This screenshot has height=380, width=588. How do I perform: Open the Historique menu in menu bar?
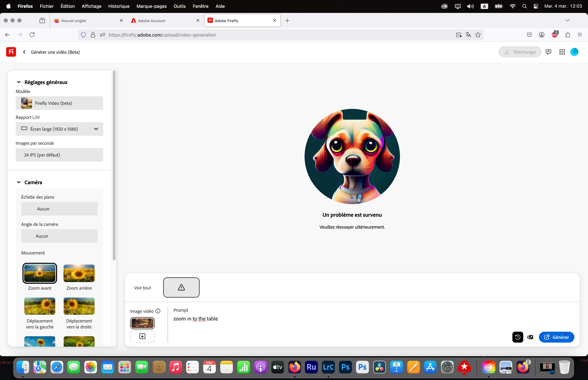[119, 6]
